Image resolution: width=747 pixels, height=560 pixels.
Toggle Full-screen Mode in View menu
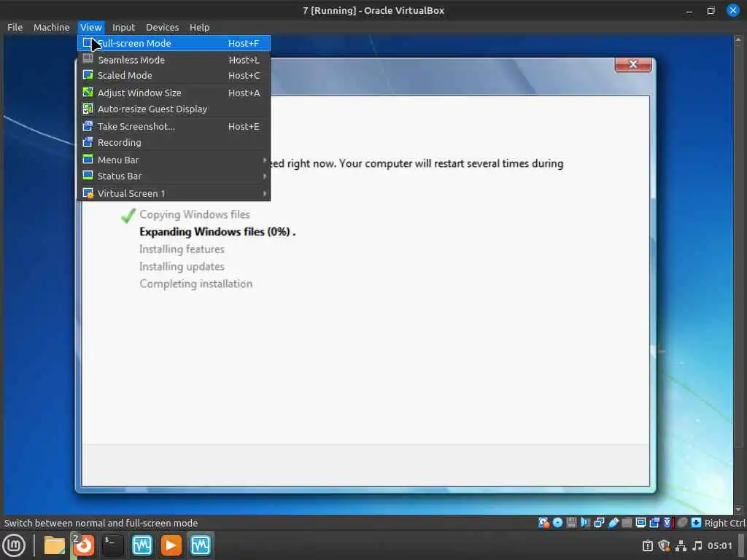(x=174, y=43)
